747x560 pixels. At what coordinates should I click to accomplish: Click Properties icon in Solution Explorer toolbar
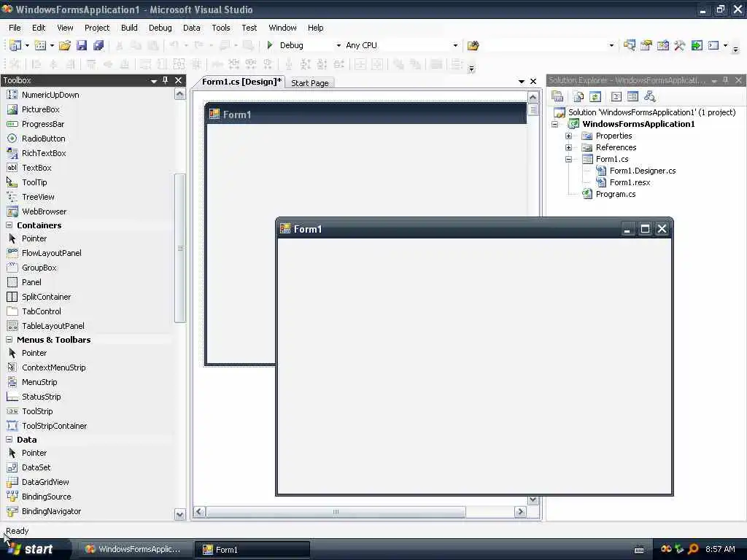point(557,97)
